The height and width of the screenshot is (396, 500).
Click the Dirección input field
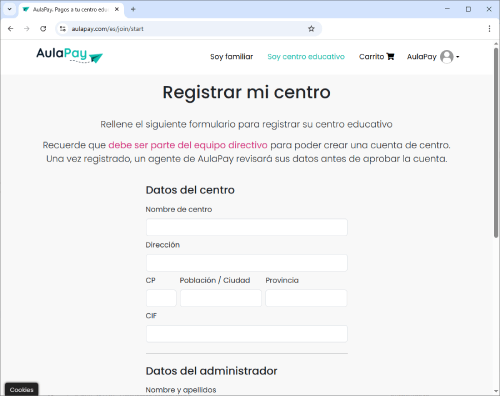(x=247, y=263)
